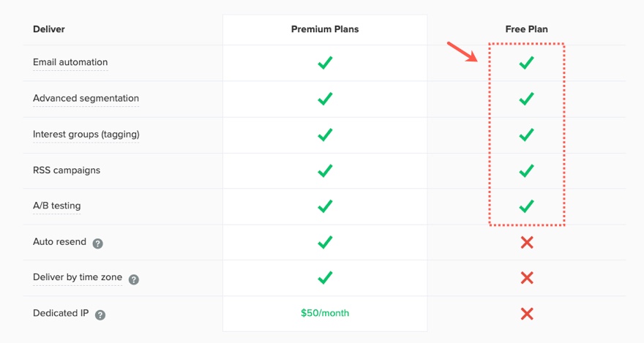Screen dimensions: 644x343
Task: Click Premium Plans checkmark for A/B testing
Action: 325,206
